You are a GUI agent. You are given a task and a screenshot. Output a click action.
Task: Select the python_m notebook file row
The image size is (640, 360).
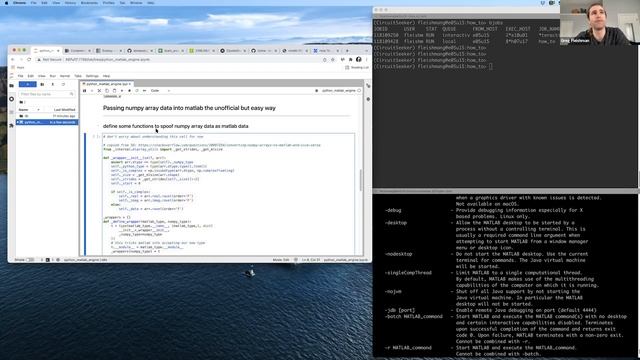click(47, 122)
